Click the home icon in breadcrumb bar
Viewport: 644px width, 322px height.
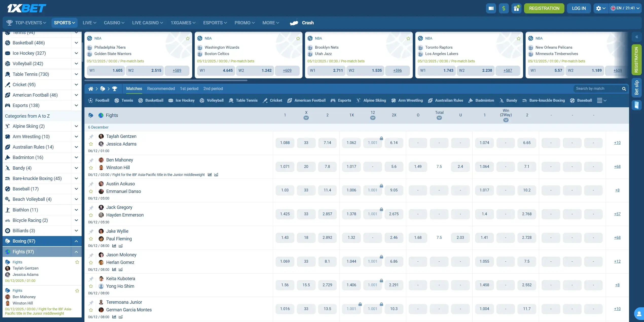coord(91,89)
